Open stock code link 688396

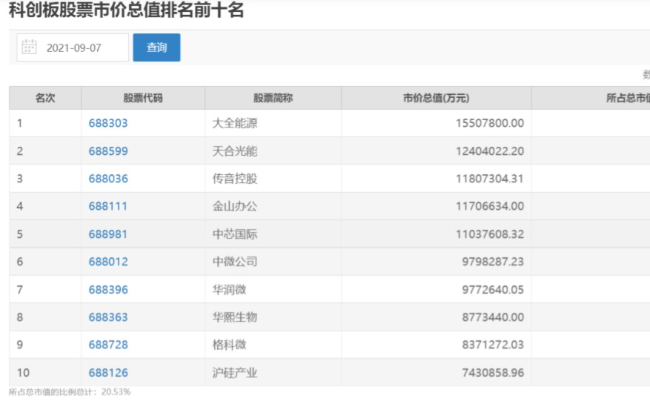click(108, 289)
